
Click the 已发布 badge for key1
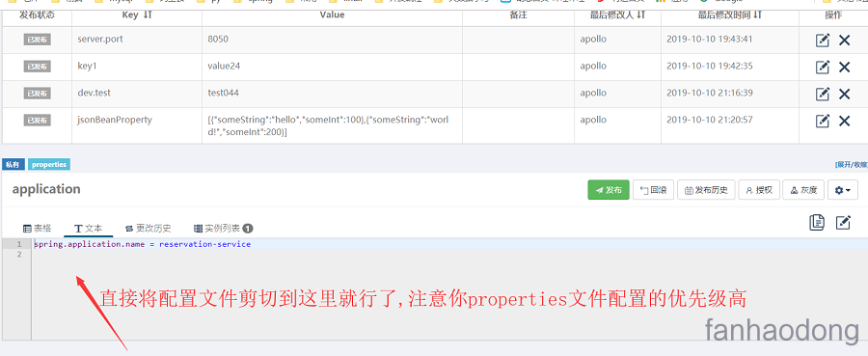37,67
